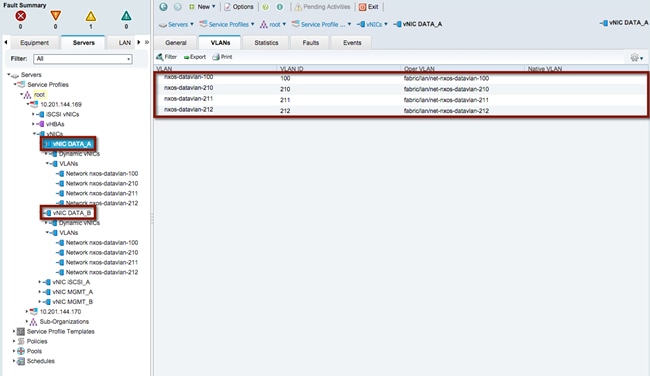Image resolution: width=650 pixels, height=376 pixels.
Task: Click the Pools node icon
Action: (x=21, y=351)
